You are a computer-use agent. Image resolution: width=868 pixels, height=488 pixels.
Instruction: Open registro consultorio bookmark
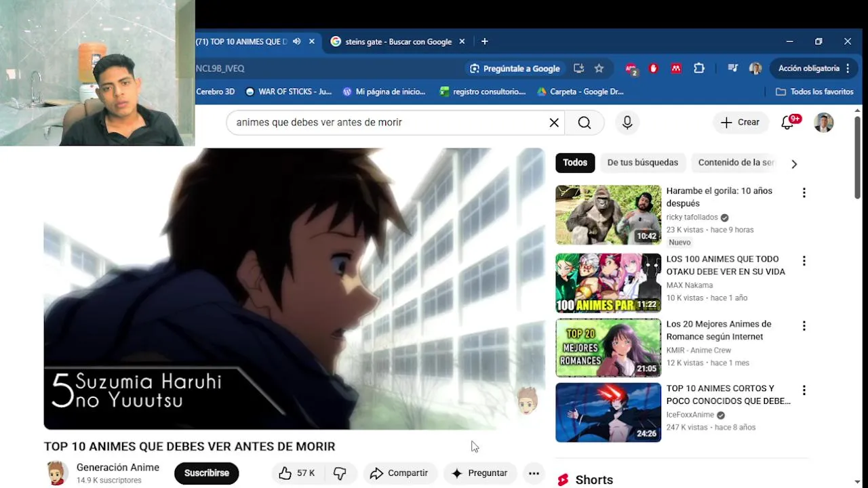(x=483, y=91)
